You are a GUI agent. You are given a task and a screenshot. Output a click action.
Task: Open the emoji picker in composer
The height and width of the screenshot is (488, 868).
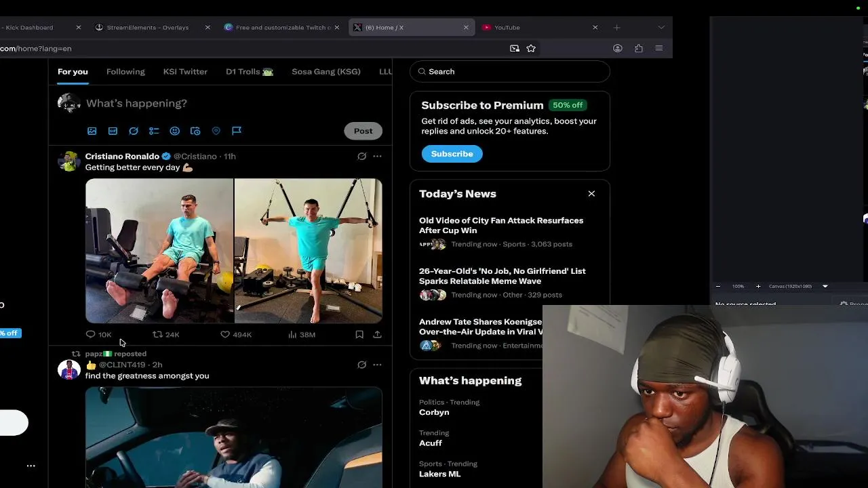[174, 131]
